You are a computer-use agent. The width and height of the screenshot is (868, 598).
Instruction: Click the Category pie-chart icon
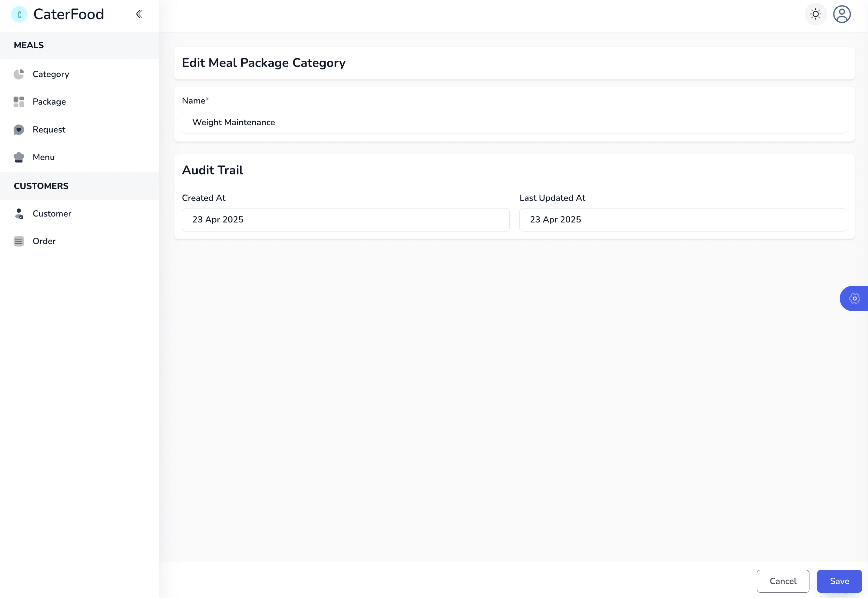click(19, 74)
